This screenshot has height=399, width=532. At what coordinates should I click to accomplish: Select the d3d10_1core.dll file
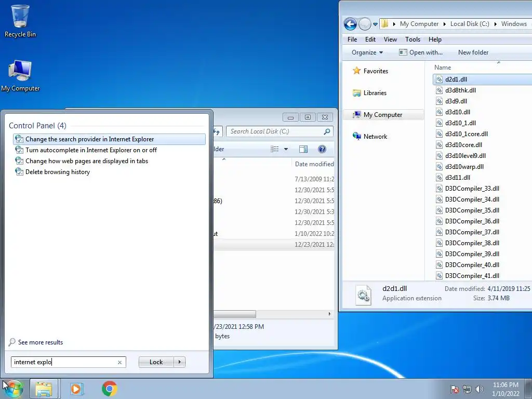click(x=466, y=134)
